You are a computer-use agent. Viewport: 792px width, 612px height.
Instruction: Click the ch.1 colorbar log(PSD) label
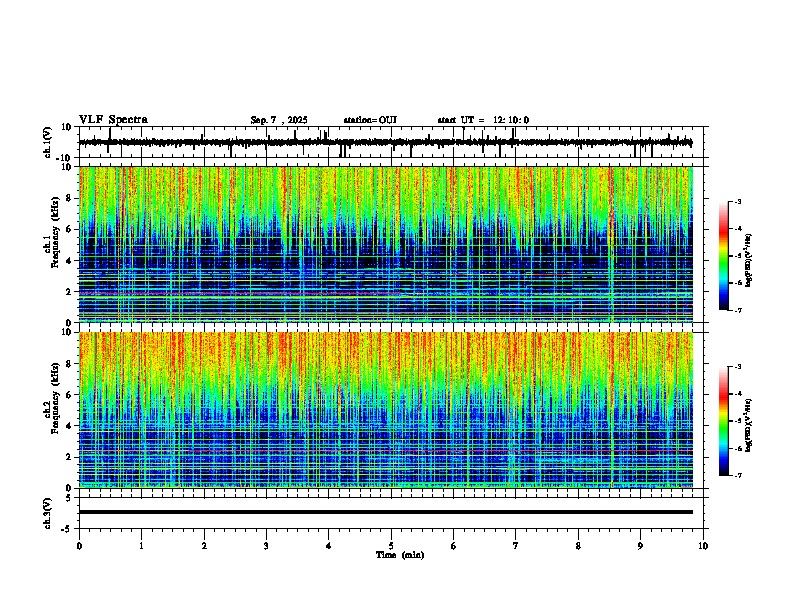pyautogui.click(x=748, y=261)
